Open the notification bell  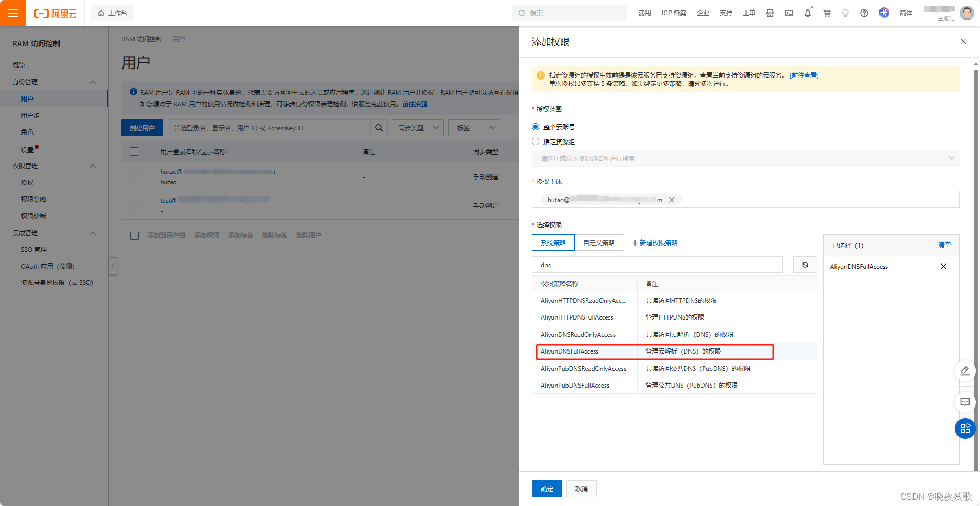pyautogui.click(x=808, y=13)
